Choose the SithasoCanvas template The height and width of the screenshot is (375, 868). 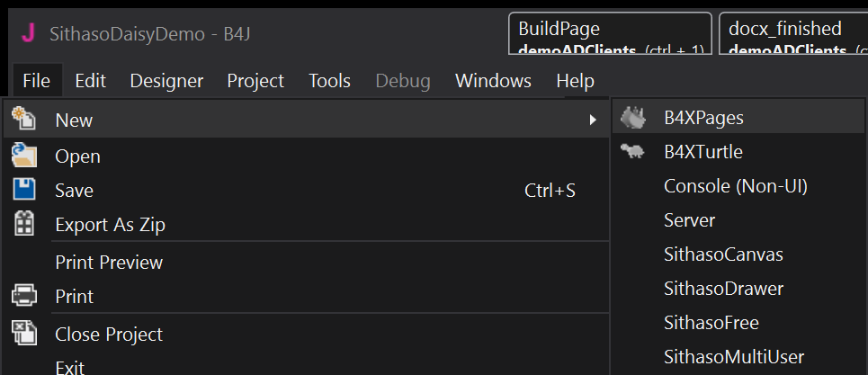tap(723, 254)
